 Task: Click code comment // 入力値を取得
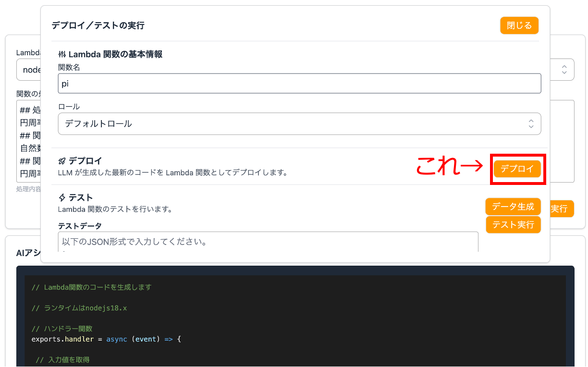[62, 360]
